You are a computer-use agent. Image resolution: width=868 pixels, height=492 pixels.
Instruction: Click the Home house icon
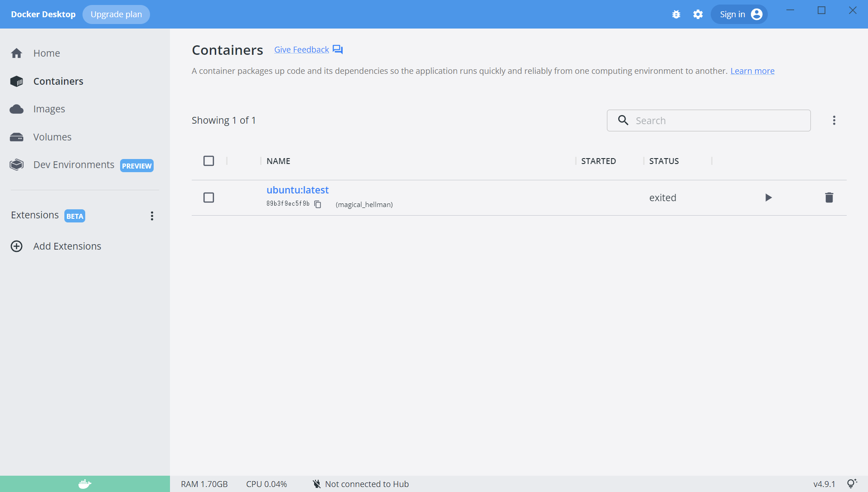pos(17,53)
